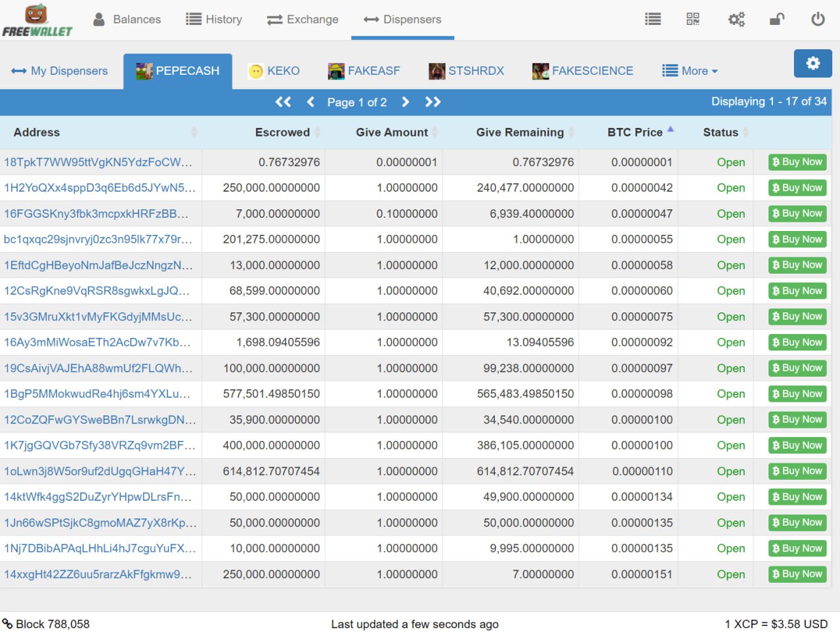This screenshot has width=840, height=632.
Task: Select the FAKEASF tab
Action: pyautogui.click(x=364, y=71)
